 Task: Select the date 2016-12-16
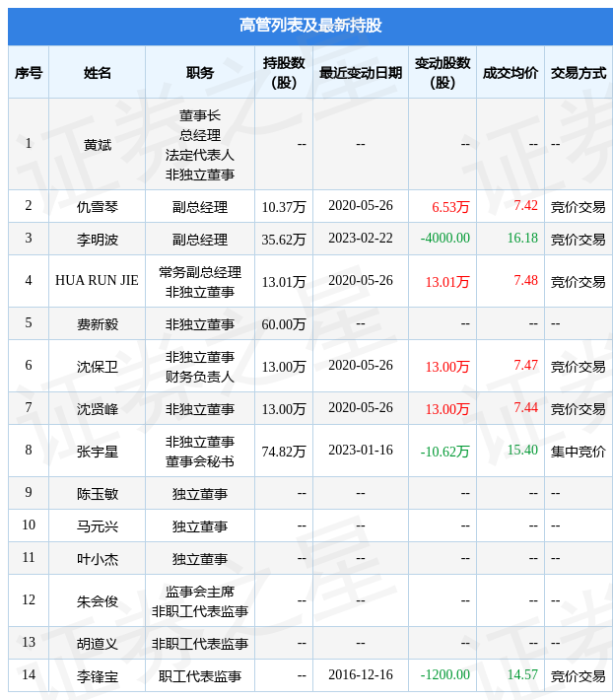pos(361,674)
